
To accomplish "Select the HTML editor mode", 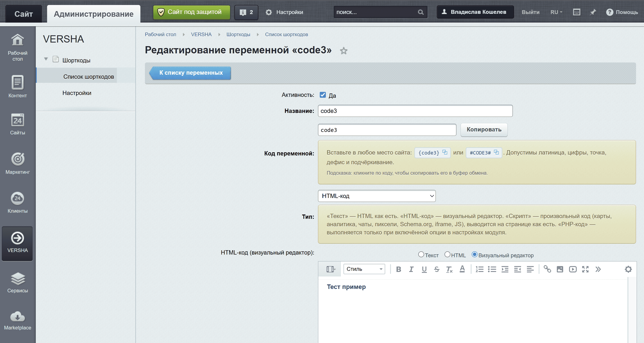I will (x=447, y=254).
